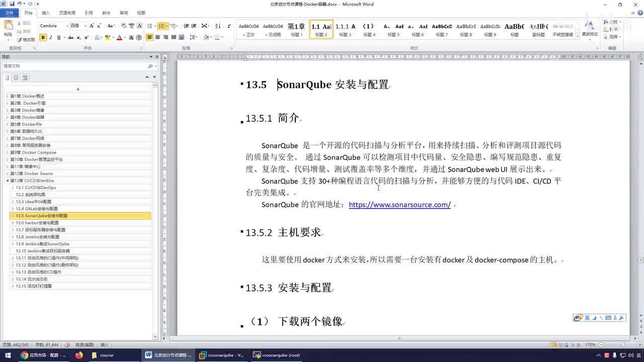644x362 pixels.
Task: Click the text highlight color button
Action: point(108,38)
